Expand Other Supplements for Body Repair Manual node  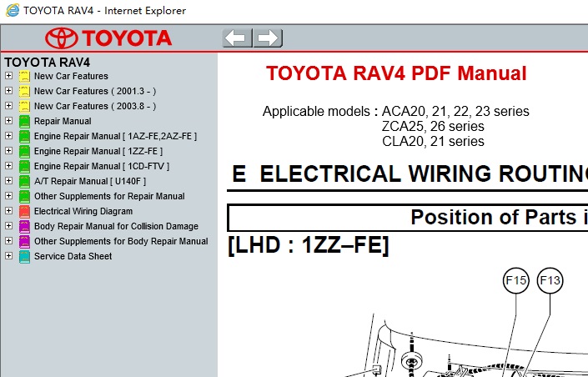(x=8, y=241)
